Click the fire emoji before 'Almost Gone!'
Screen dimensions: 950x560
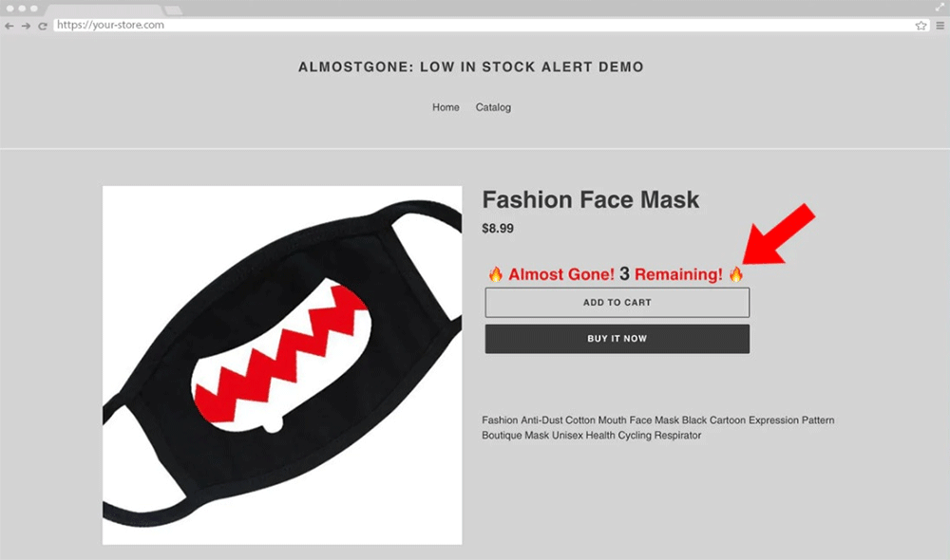click(x=495, y=274)
